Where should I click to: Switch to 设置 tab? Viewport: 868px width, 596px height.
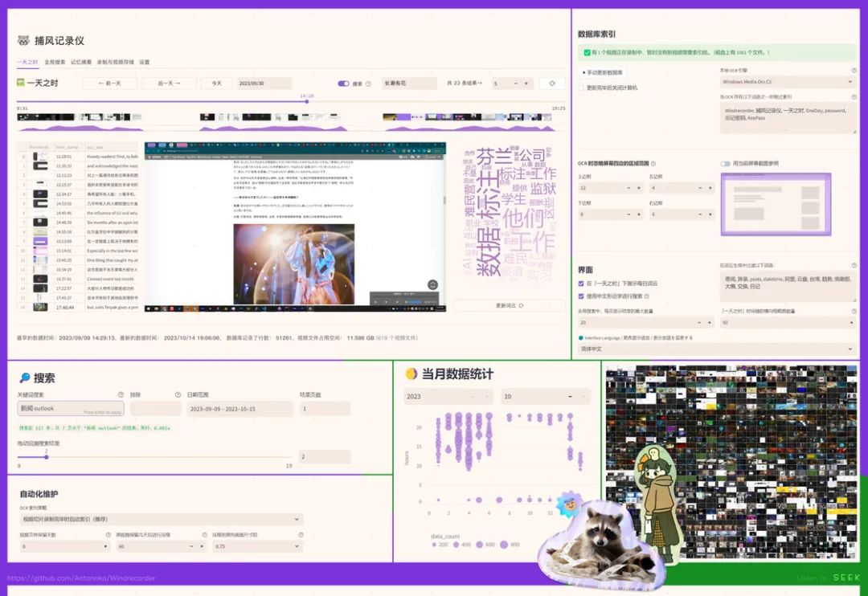145,62
